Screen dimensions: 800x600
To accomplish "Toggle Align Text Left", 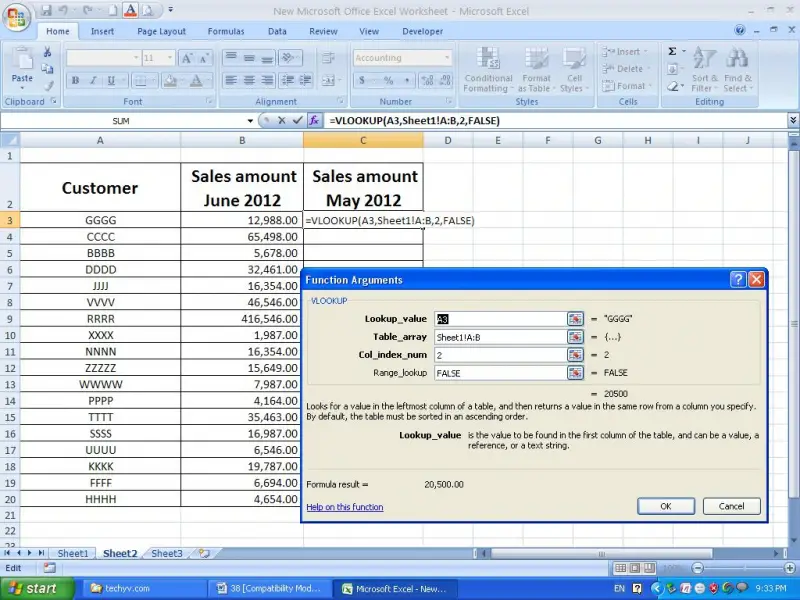I will click(x=231, y=81).
